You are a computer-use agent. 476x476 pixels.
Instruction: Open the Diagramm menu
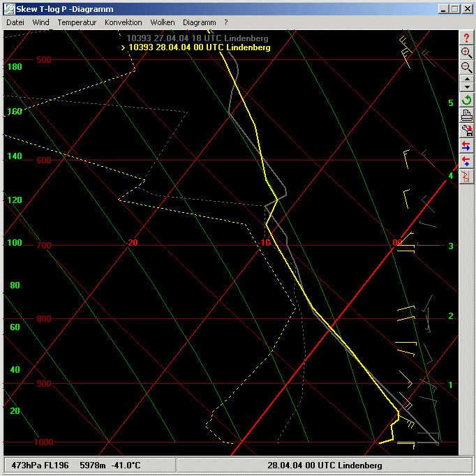click(x=199, y=22)
